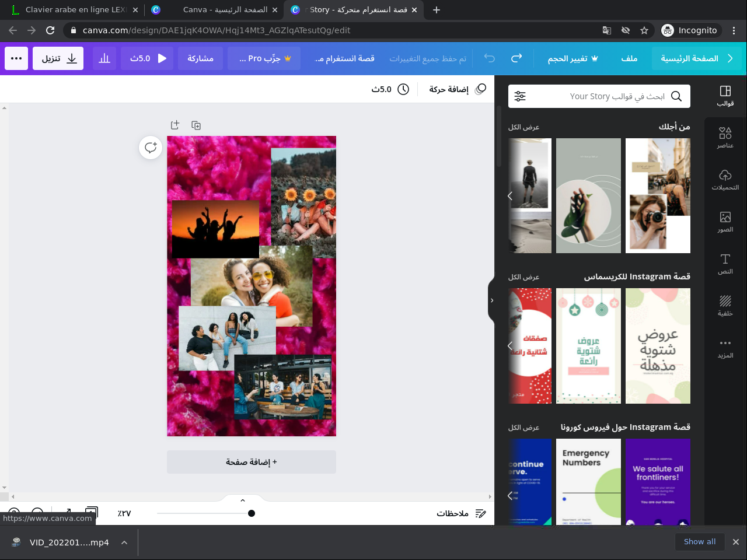747x560 pixels.
Task: Open the المزيد more panel
Action: pyautogui.click(x=725, y=348)
